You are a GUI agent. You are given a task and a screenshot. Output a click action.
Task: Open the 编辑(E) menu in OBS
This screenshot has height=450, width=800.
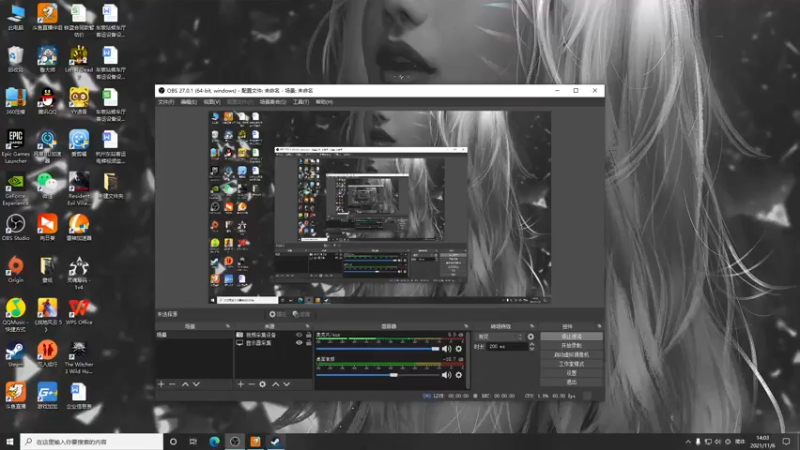coord(188,102)
